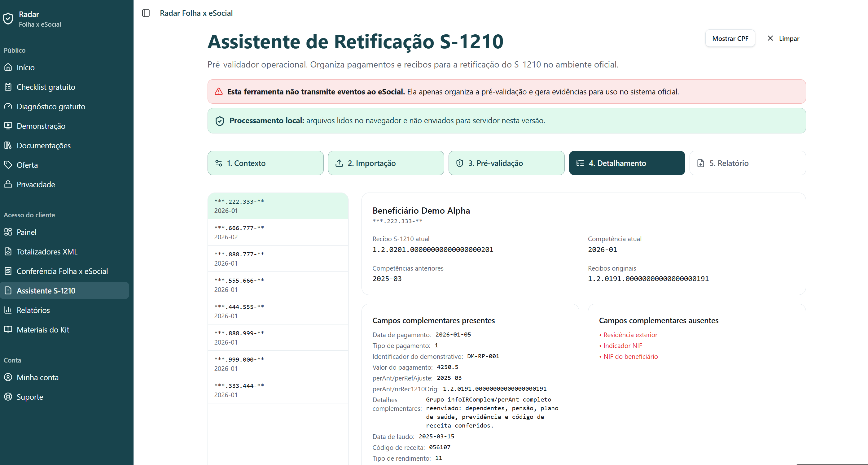This screenshot has height=465, width=868.
Task: Select beneficiary ***.888.999-** 2026-01
Action: [278, 337]
